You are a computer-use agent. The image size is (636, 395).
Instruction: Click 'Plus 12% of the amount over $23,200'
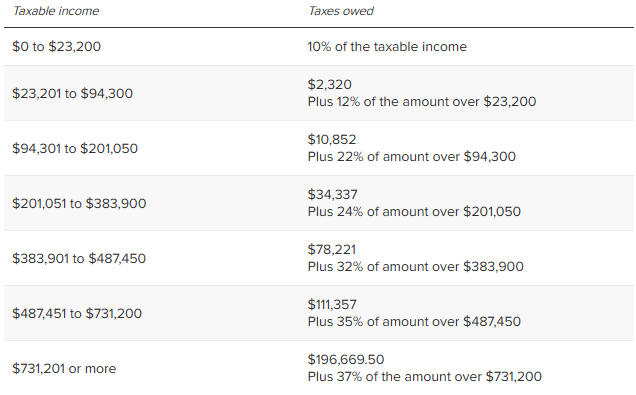pyautogui.click(x=422, y=101)
